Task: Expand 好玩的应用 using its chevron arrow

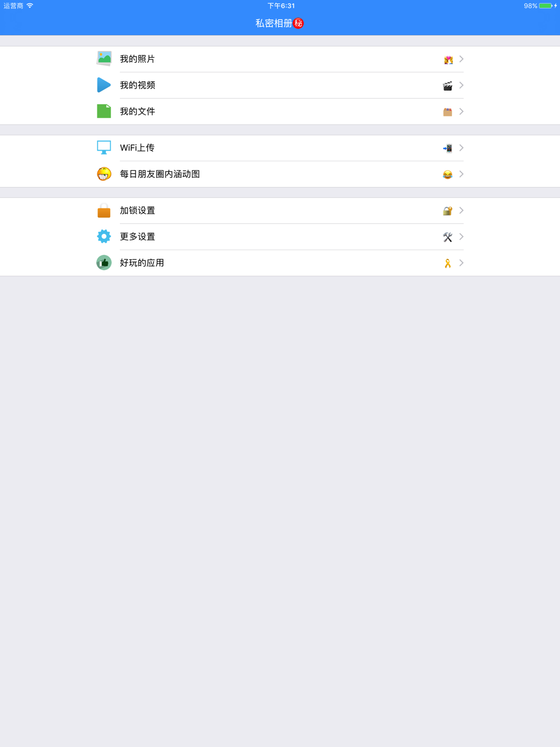Action: tap(461, 263)
